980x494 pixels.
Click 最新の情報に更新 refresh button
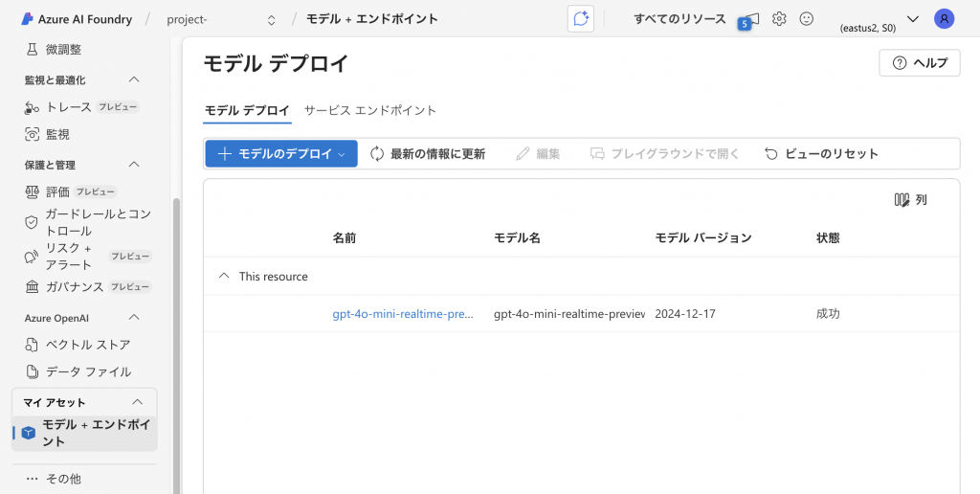(428, 154)
